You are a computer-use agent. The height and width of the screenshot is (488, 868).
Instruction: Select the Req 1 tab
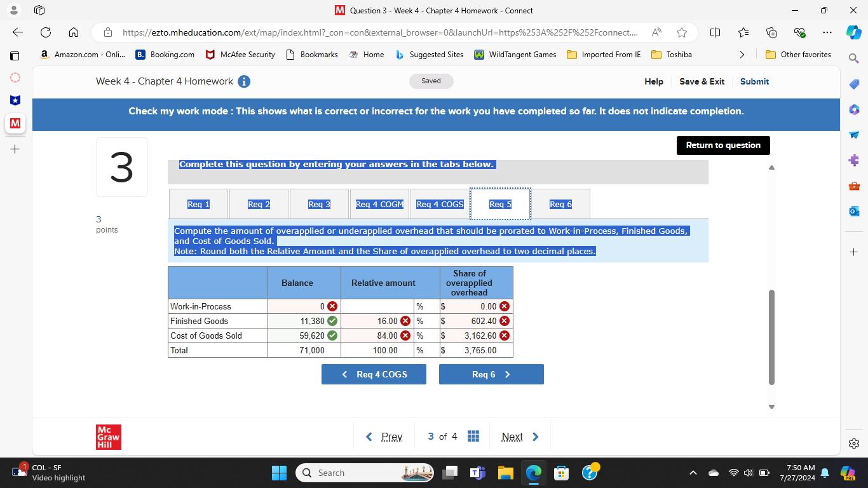(x=198, y=204)
